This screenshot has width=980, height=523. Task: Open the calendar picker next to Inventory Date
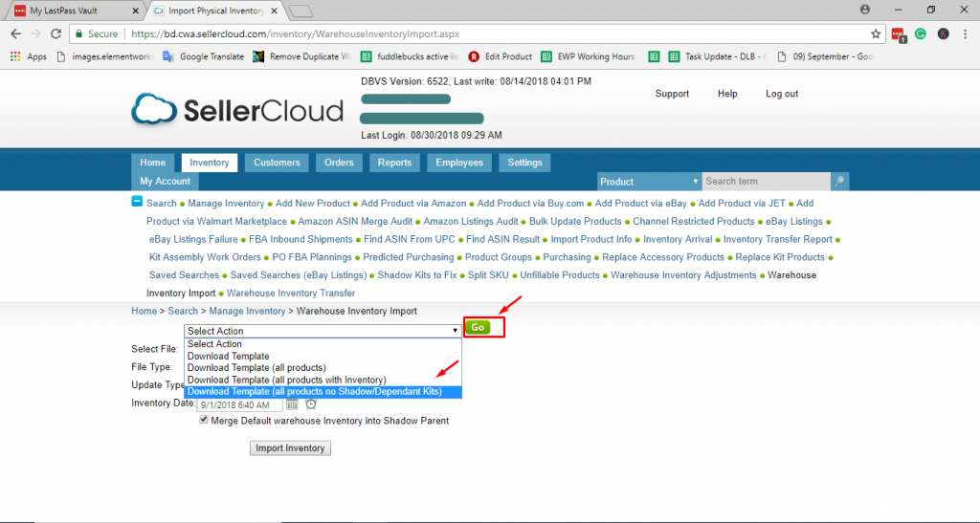pos(292,404)
